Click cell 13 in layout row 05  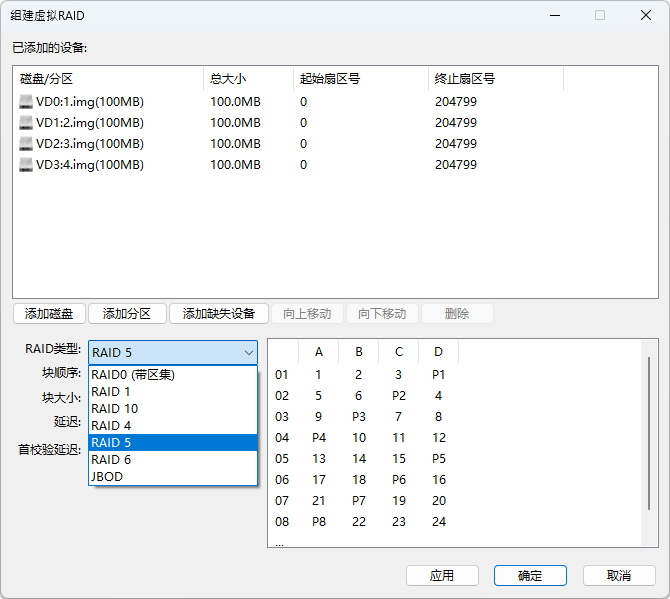319,458
